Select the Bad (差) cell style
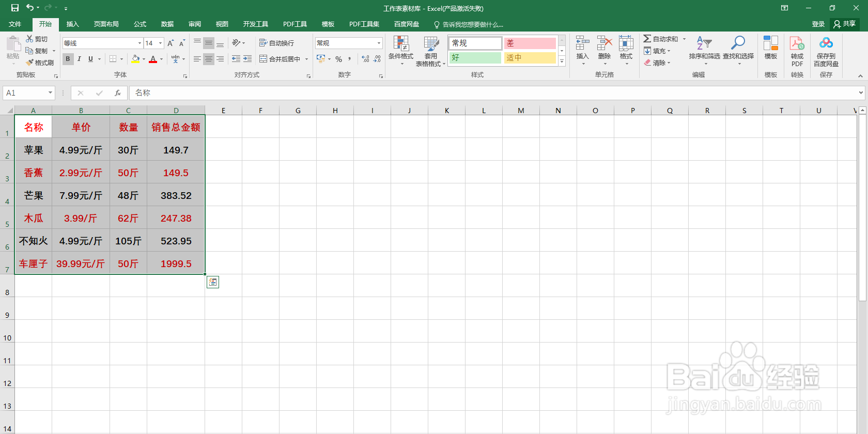The image size is (868, 434). (530, 43)
